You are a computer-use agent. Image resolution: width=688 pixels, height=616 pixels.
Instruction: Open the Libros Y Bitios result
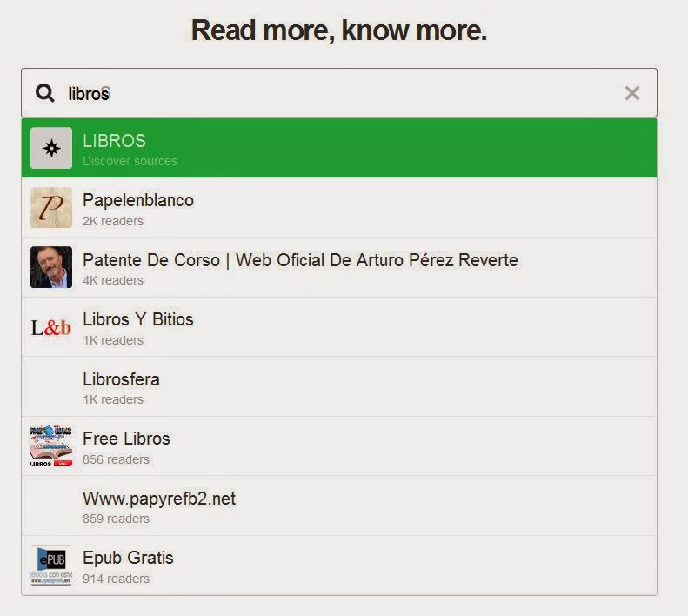click(x=338, y=326)
